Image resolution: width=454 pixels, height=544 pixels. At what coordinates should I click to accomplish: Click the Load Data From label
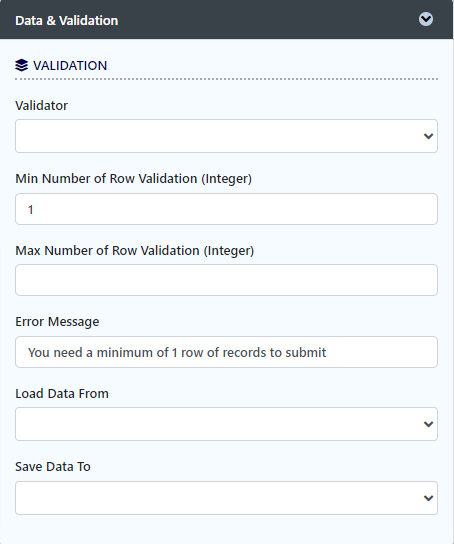click(62, 393)
